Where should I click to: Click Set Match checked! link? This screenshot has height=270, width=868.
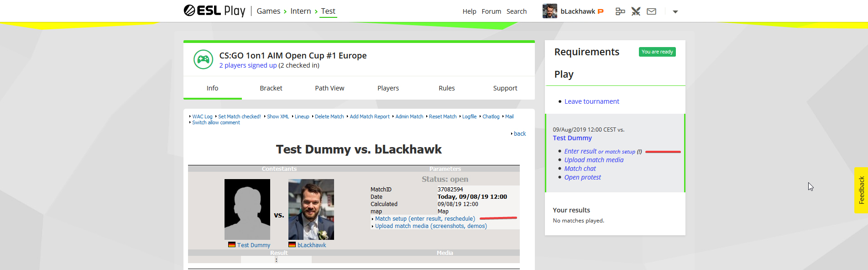tap(240, 116)
